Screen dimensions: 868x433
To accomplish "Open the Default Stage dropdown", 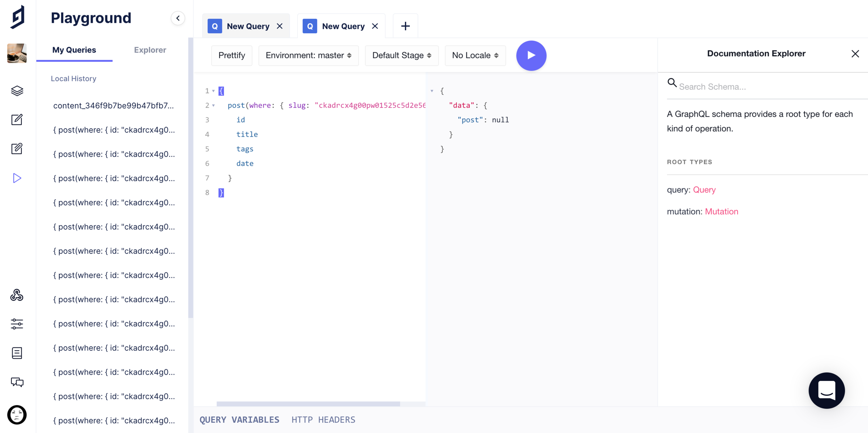I will point(401,56).
